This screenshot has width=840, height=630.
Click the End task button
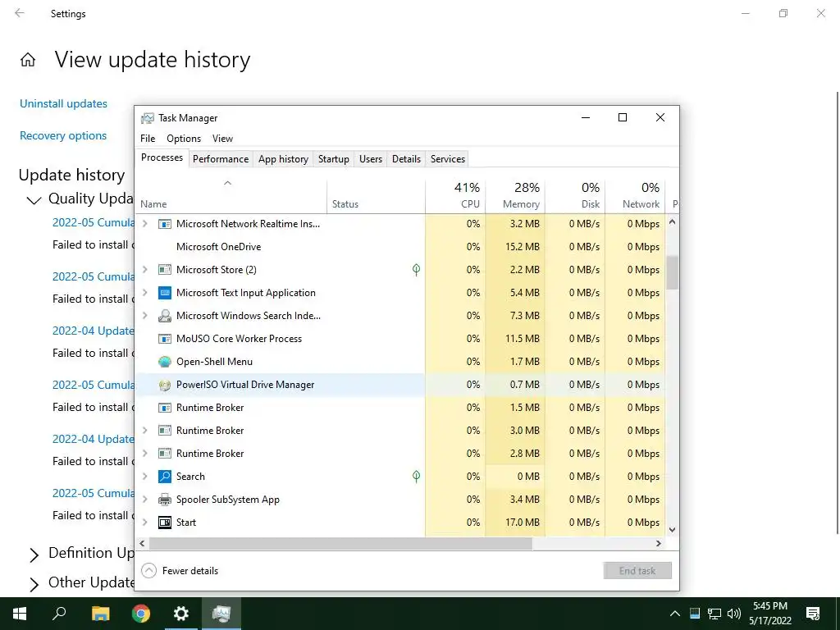[637, 571]
